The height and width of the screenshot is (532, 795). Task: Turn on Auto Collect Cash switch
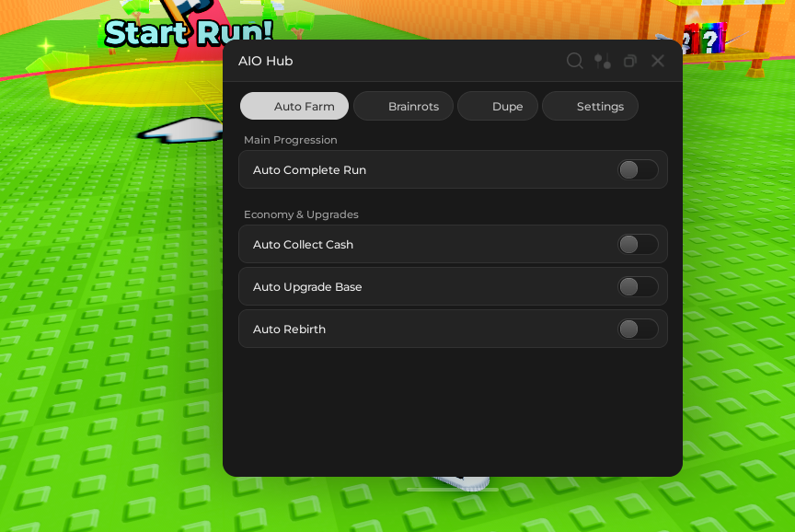click(x=638, y=245)
